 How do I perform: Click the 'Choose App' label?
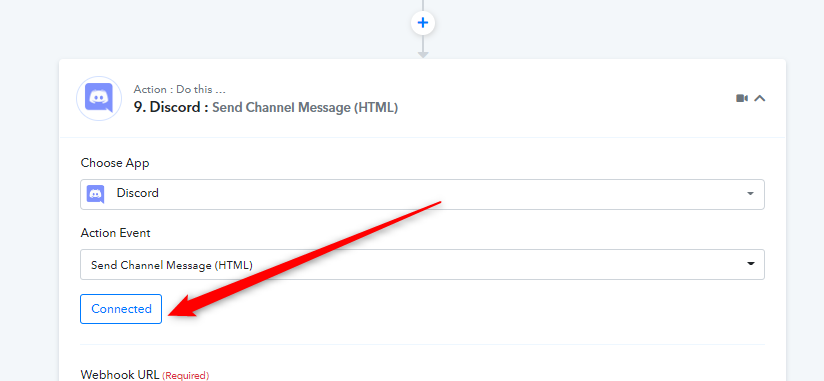click(115, 163)
